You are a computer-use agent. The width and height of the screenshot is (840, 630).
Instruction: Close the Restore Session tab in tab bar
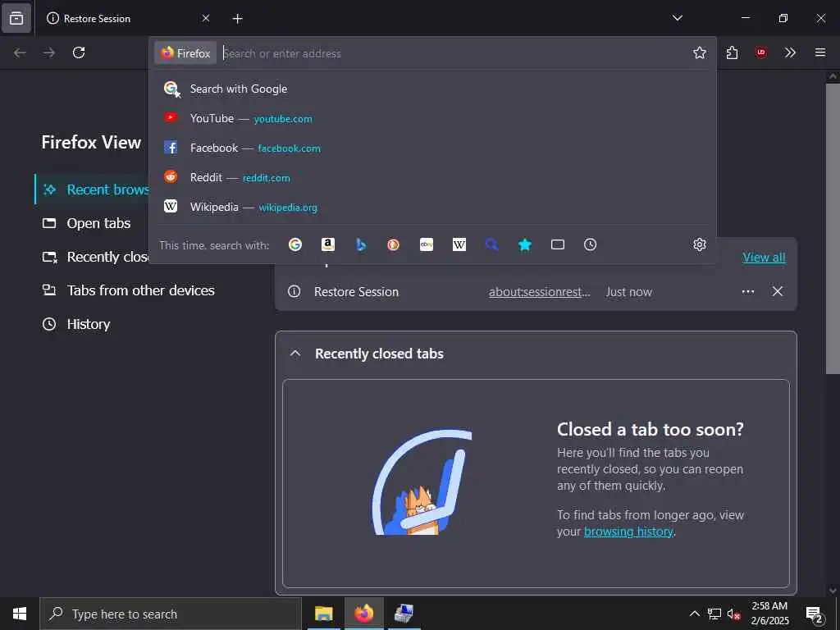click(206, 18)
